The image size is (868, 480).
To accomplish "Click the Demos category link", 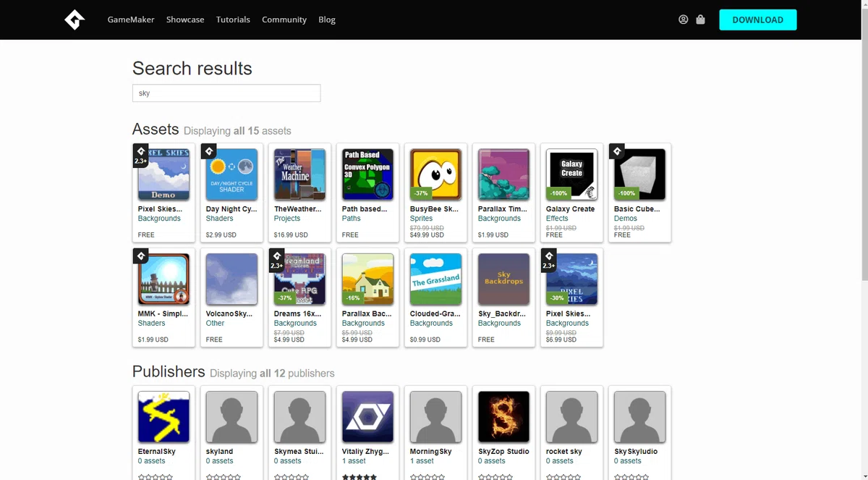I will click(626, 219).
